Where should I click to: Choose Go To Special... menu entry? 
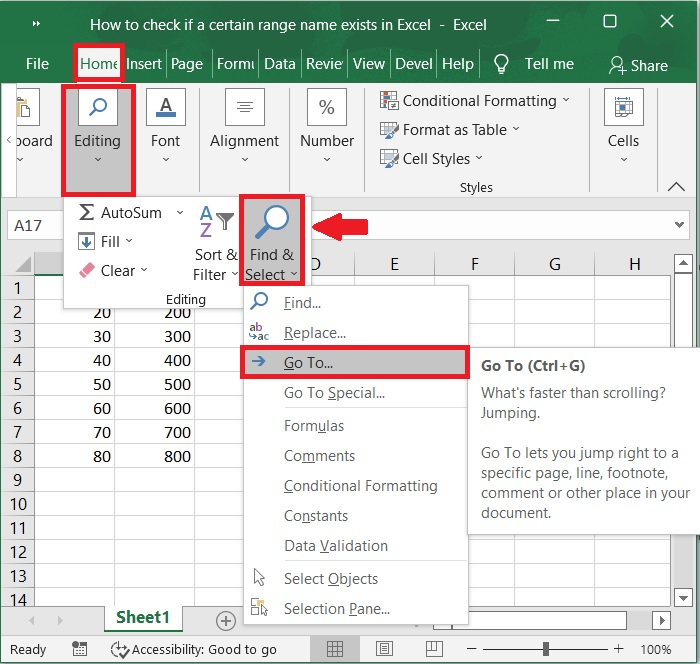[356, 393]
